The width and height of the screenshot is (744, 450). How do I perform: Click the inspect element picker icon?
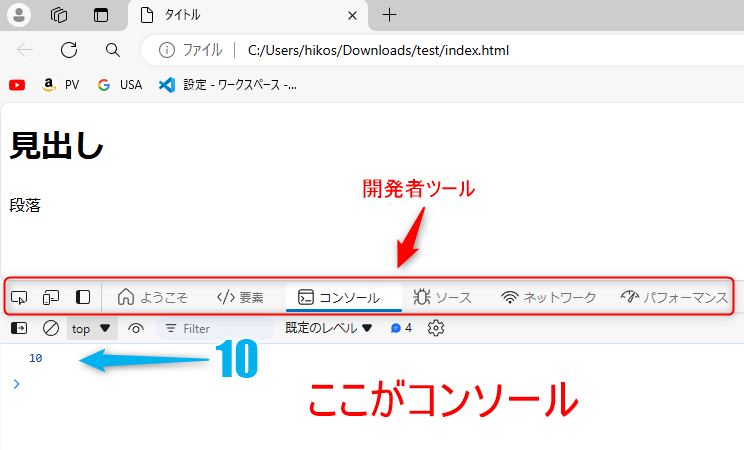(x=19, y=297)
